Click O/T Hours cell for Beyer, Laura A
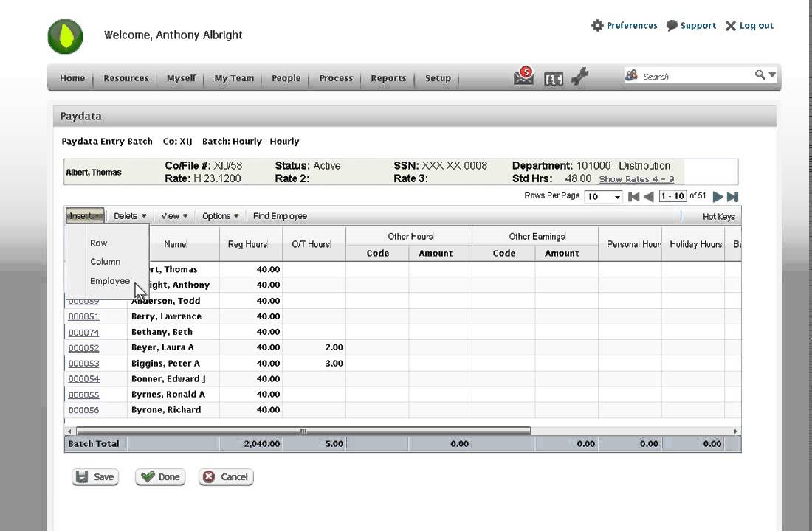The width and height of the screenshot is (812, 531). coord(314,347)
